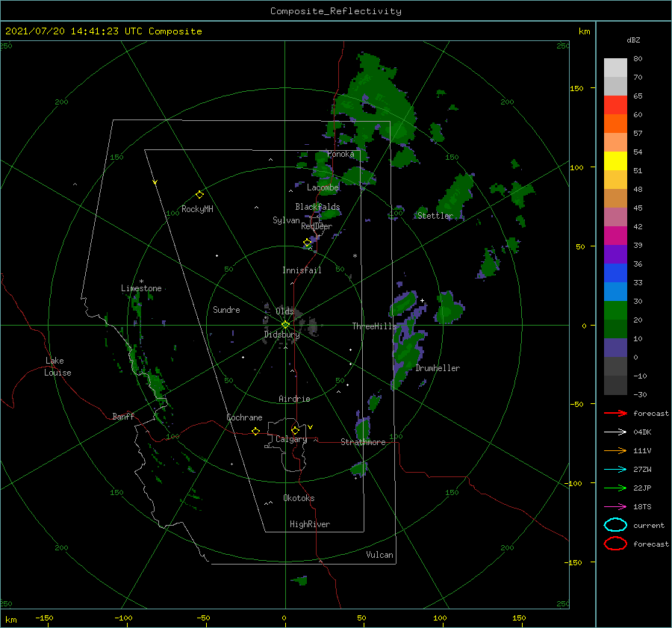Click the Airdrie town label
The height and width of the screenshot is (628, 672).
pos(294,399)
